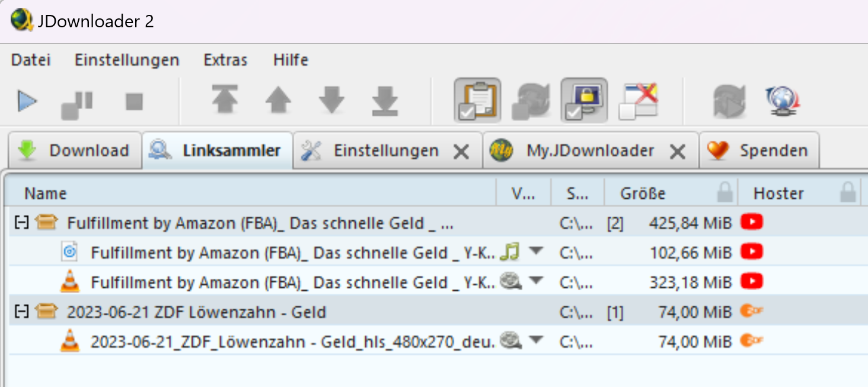Click YouTube hoster icon in 425,84 MiB row
868x387 pixels.
click(752, 222)
